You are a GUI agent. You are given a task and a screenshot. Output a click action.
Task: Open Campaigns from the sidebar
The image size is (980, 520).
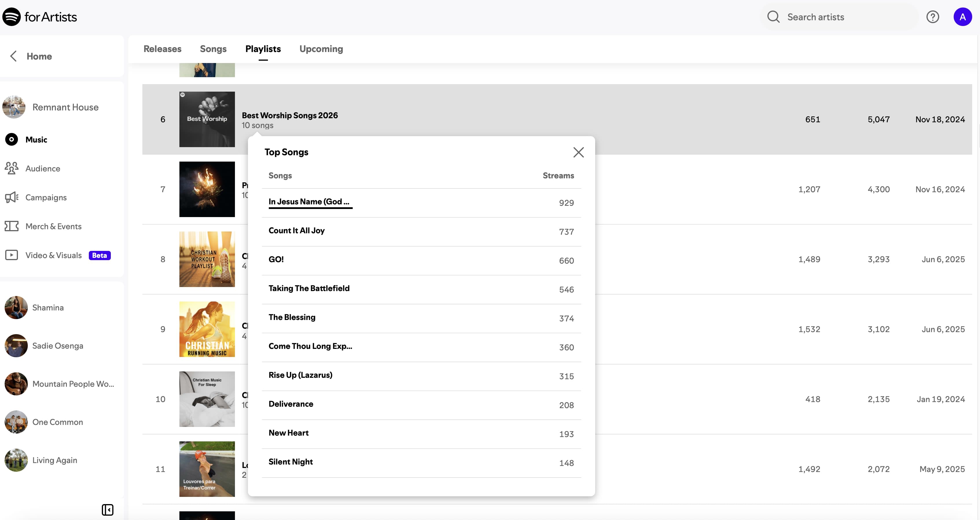click(46, 197)
